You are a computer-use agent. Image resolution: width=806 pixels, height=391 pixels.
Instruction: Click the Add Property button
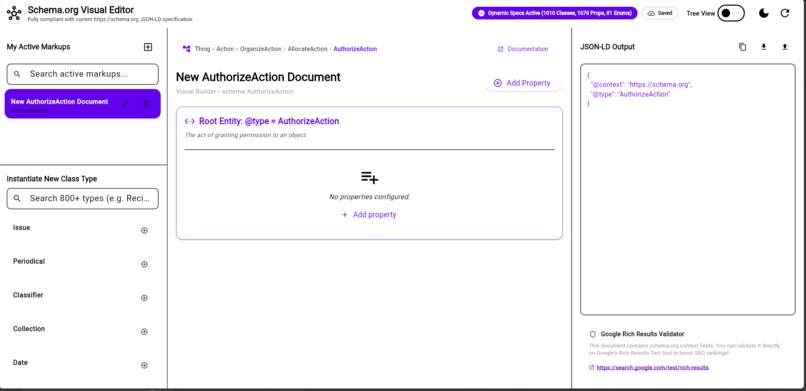click(523, 83)
